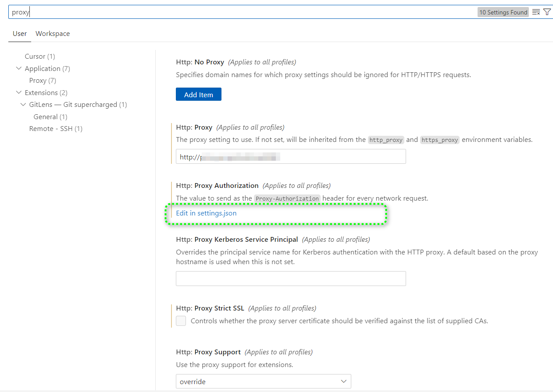Open Remote - SSH (1) category
The height and width of the screenshot is (392, 553).
click(x=56, y=129)
